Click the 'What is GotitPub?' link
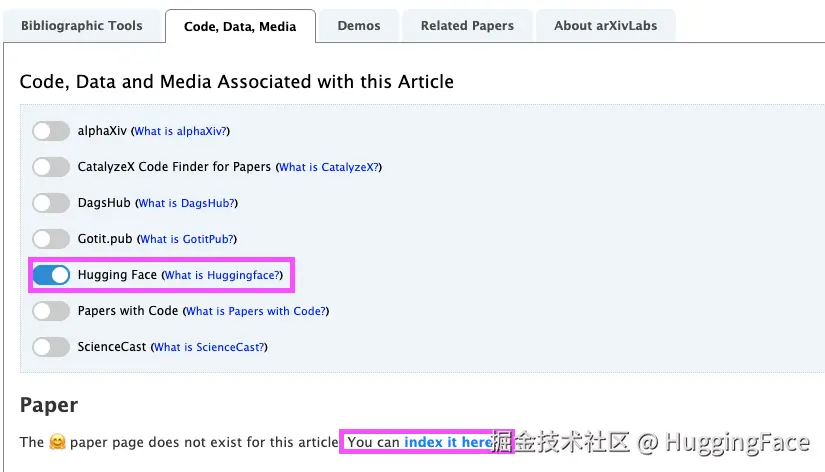 187,239
